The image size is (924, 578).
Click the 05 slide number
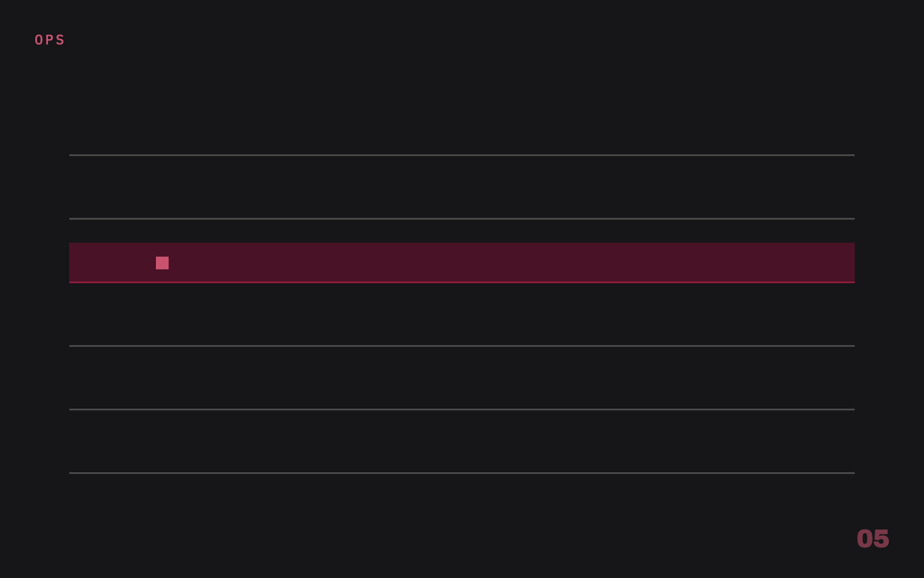coord(873,539)
